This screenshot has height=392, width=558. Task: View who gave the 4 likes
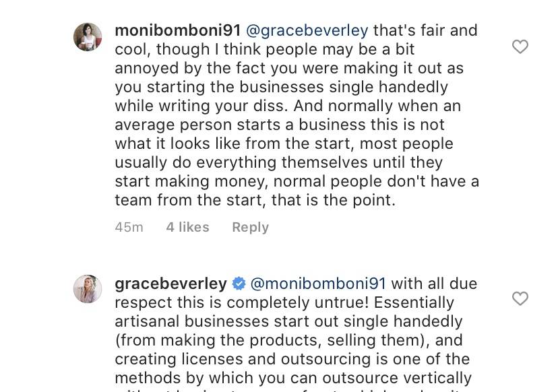(x=187, y=227)
